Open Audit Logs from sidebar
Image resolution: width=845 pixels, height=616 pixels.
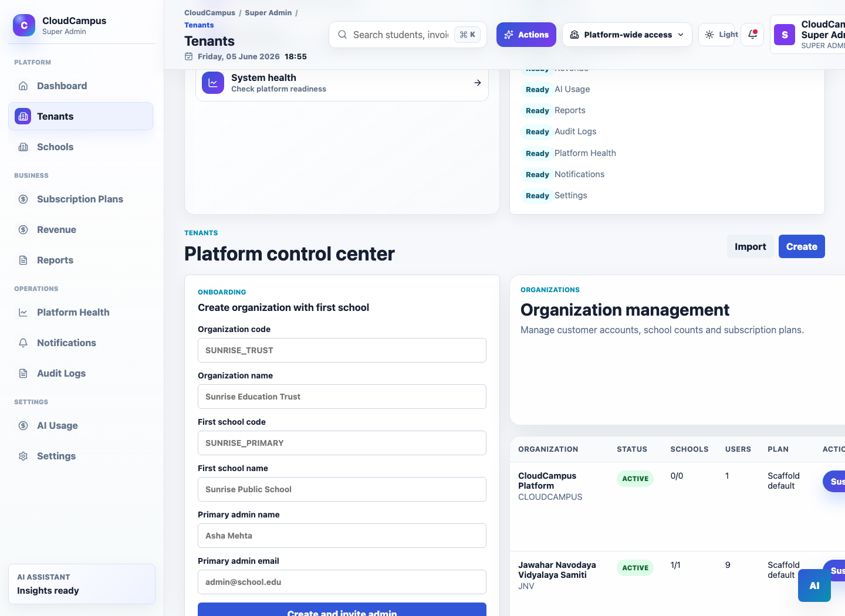81,373
